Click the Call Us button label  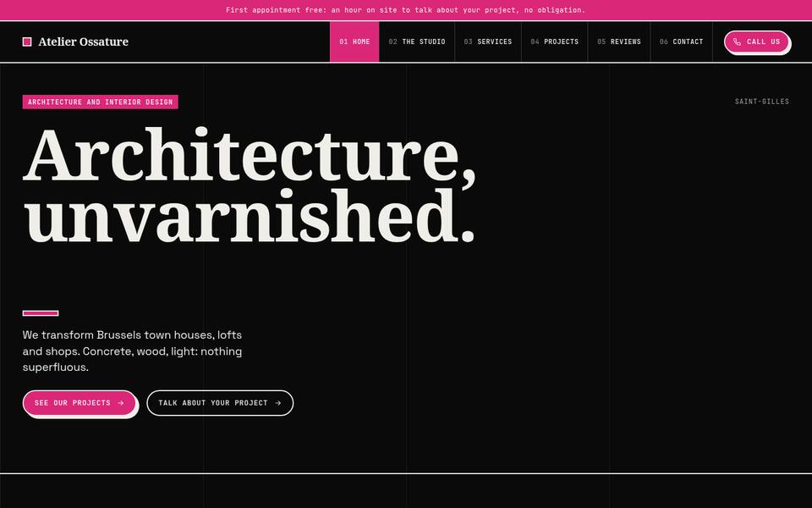(x=763, y=41)
